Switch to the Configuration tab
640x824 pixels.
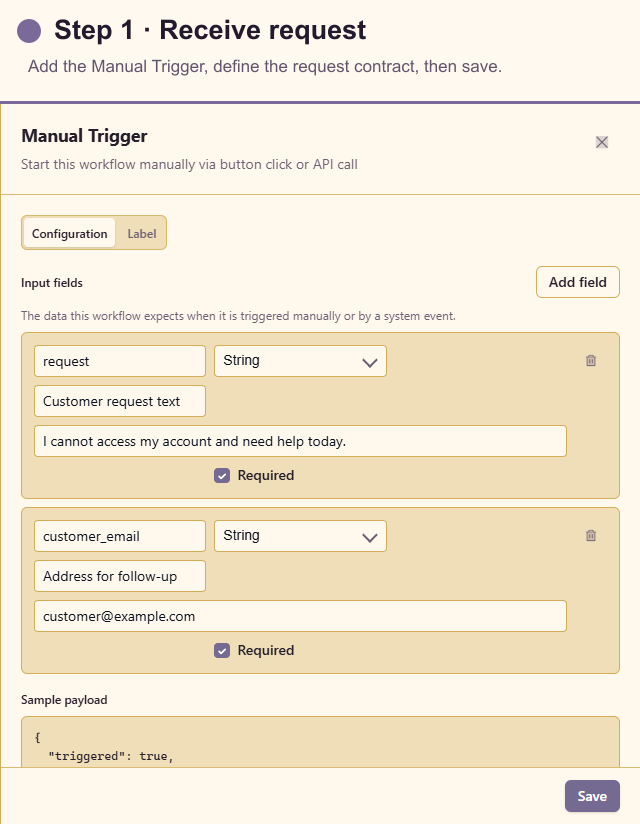(x=69, y=233)
